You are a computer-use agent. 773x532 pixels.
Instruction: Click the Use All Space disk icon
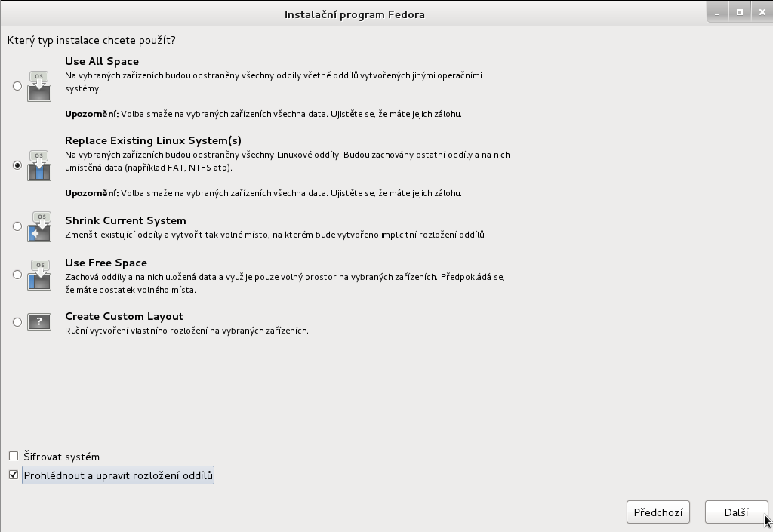(x=39, y=87)
